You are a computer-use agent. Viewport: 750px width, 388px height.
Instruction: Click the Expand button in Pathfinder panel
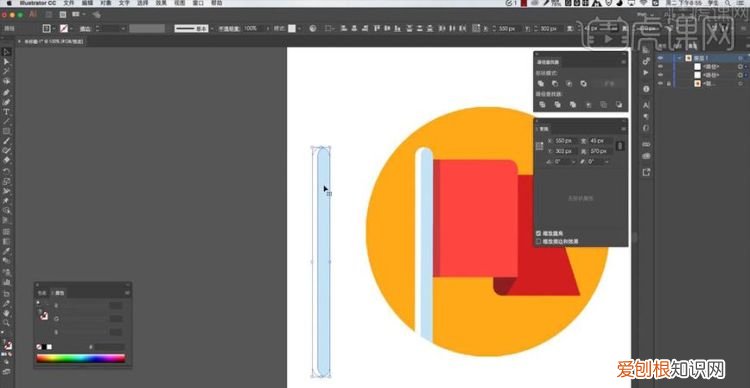pos(608,84)
